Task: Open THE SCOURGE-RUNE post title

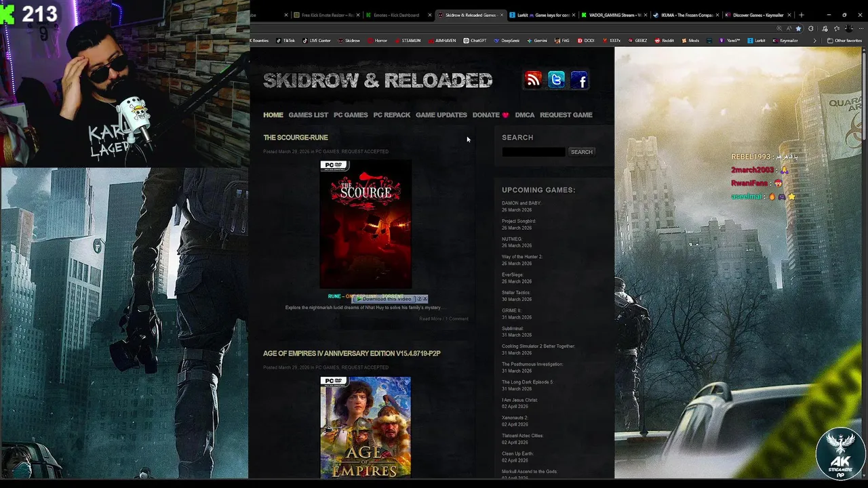Action: (296, 138)
